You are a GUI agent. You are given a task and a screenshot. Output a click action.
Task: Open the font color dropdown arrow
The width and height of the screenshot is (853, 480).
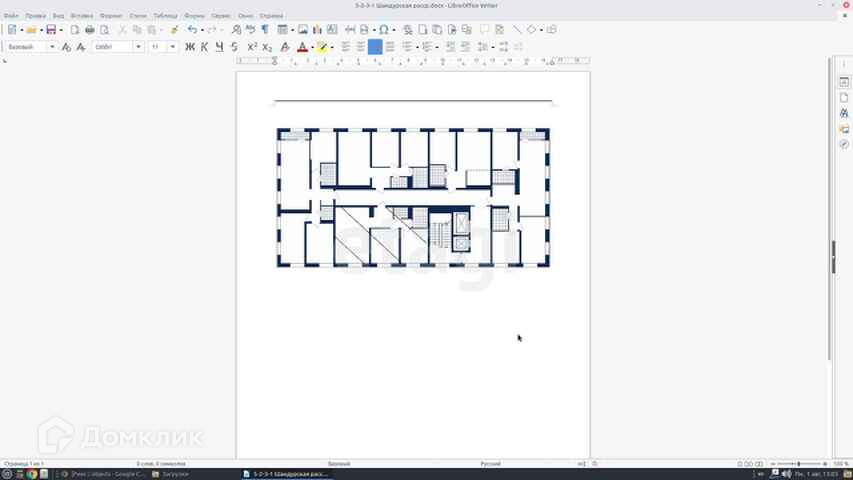click(312, 47)
